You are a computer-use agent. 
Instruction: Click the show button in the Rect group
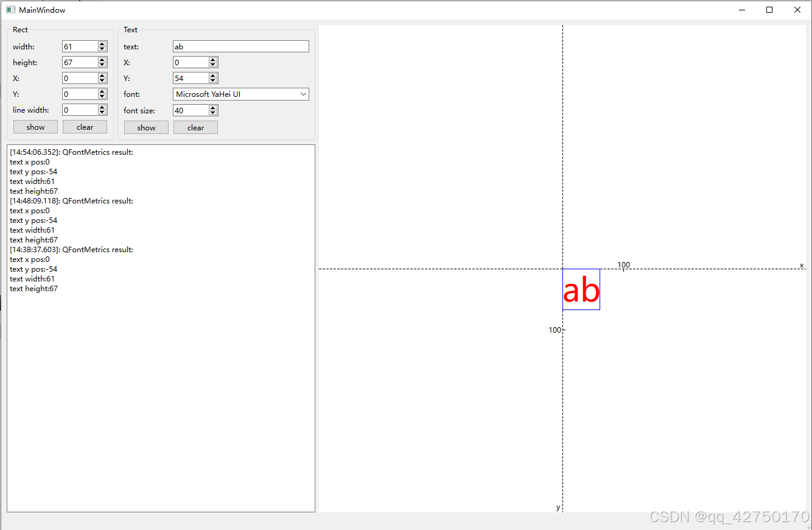pos(35,127)
